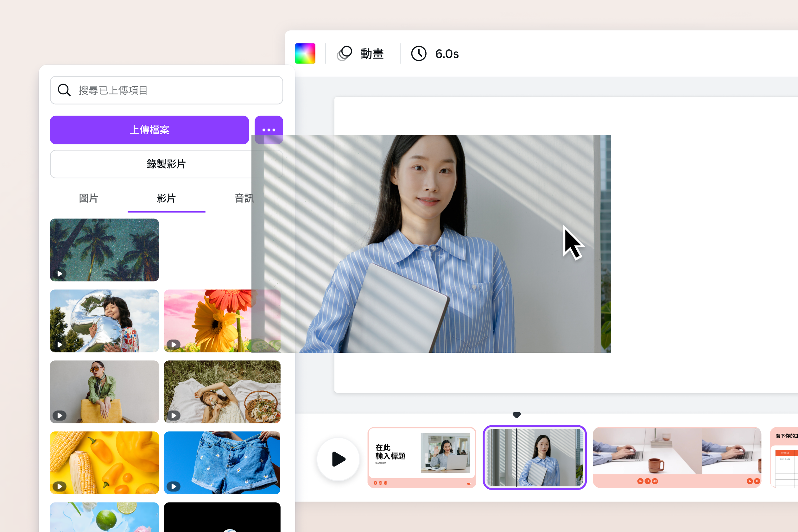
Task: Select the denim shorts video thumbnail
Action: click(x=222, y=463)
